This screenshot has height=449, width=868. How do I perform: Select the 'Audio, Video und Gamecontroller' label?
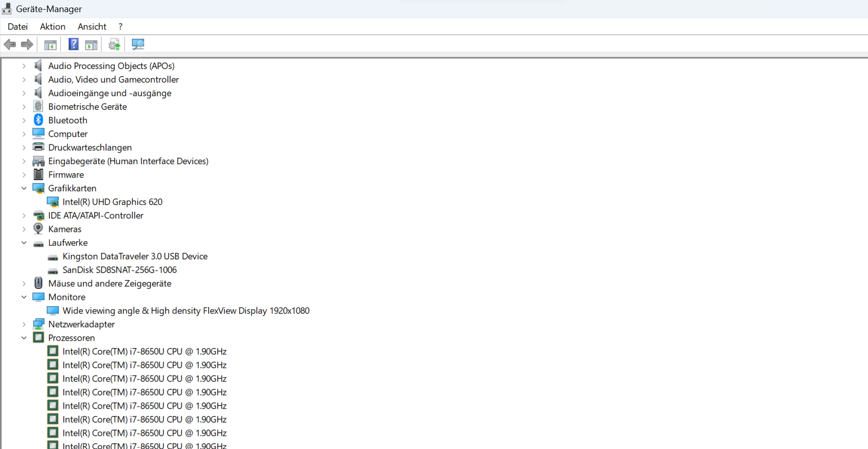(114, 80)
